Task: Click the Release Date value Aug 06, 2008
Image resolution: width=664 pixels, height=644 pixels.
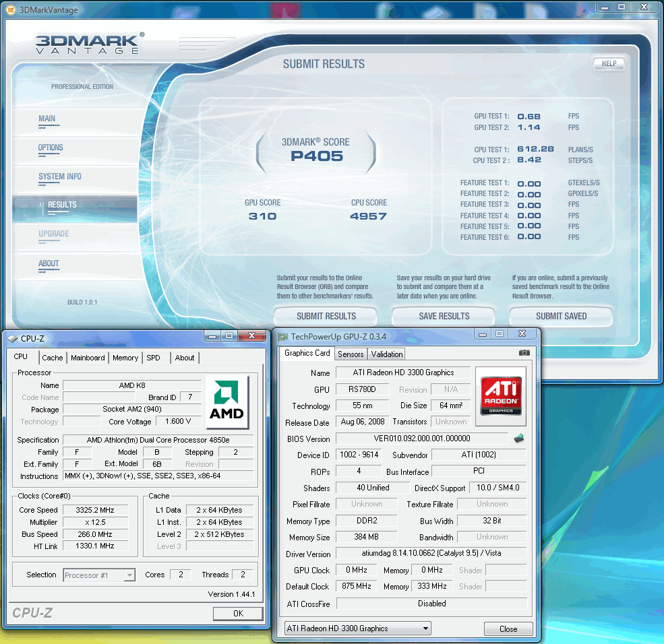Action: 363,422
